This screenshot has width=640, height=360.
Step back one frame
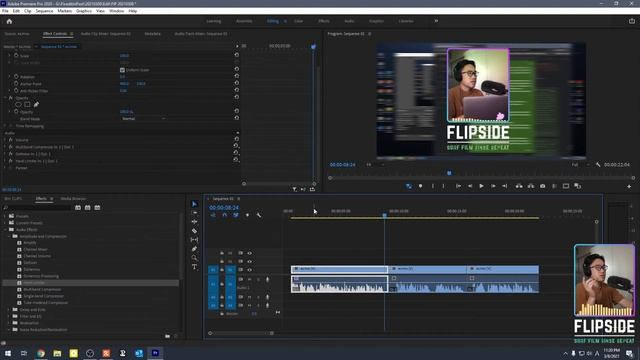pos(470,186)
